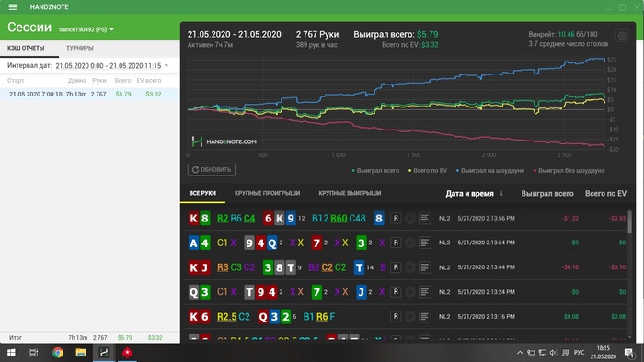
Task: Launch Google Chrome from the taskbar
Action: click(x=57, y=353)
